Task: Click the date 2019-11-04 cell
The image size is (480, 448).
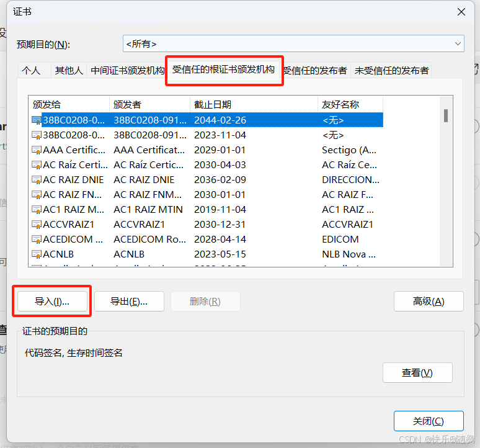Action: (x=220, y=210)
